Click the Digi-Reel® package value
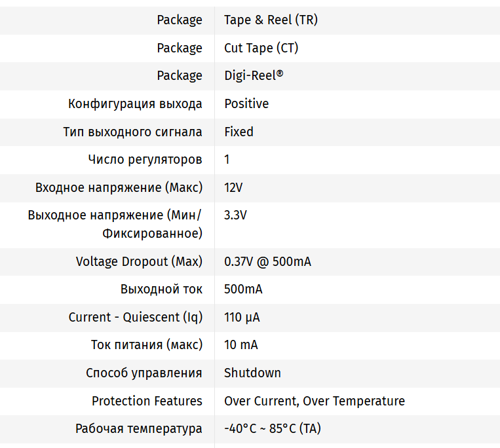 (254, 75)
